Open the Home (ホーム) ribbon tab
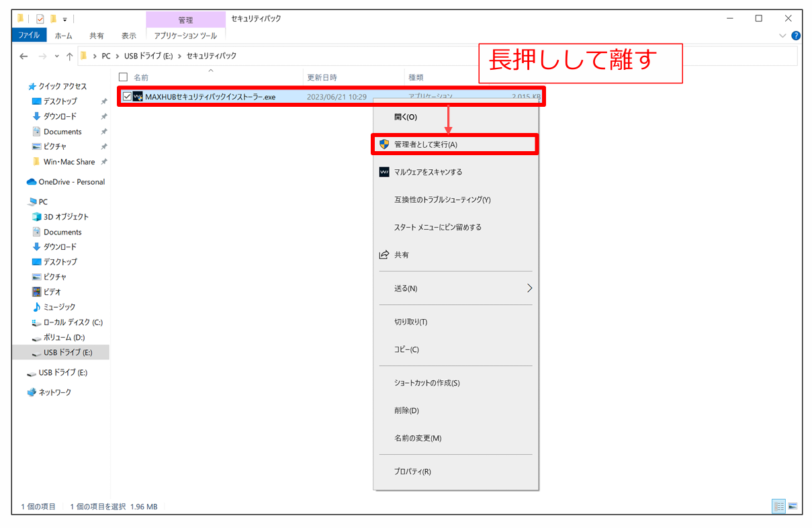Screen dimensions: 812x528 click(64, 36)
